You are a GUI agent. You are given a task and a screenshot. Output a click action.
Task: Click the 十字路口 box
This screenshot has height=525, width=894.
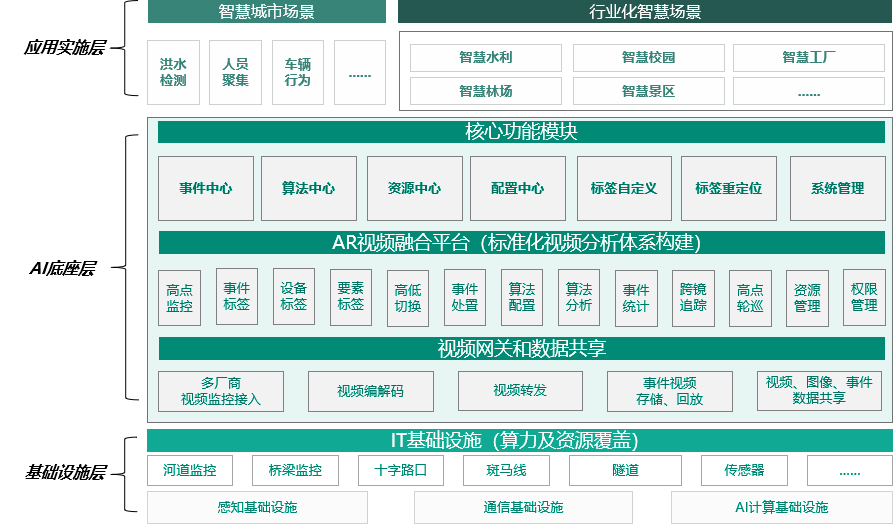tap(401, 470)
